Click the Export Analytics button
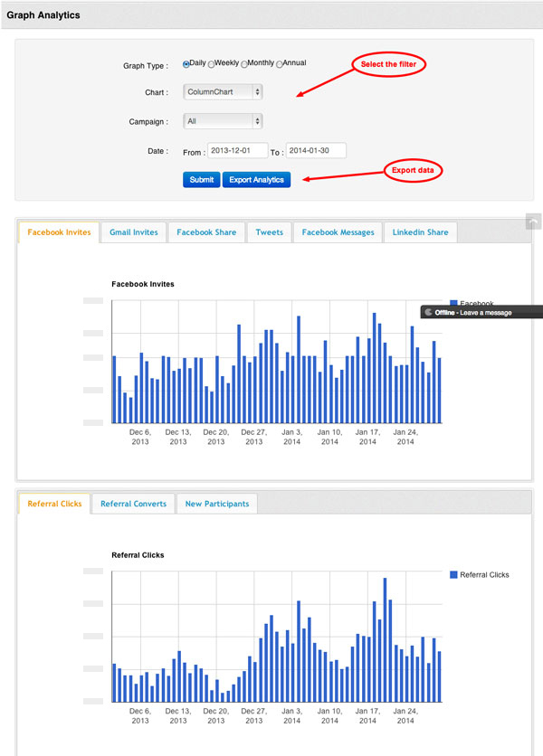 pos(256,179)
